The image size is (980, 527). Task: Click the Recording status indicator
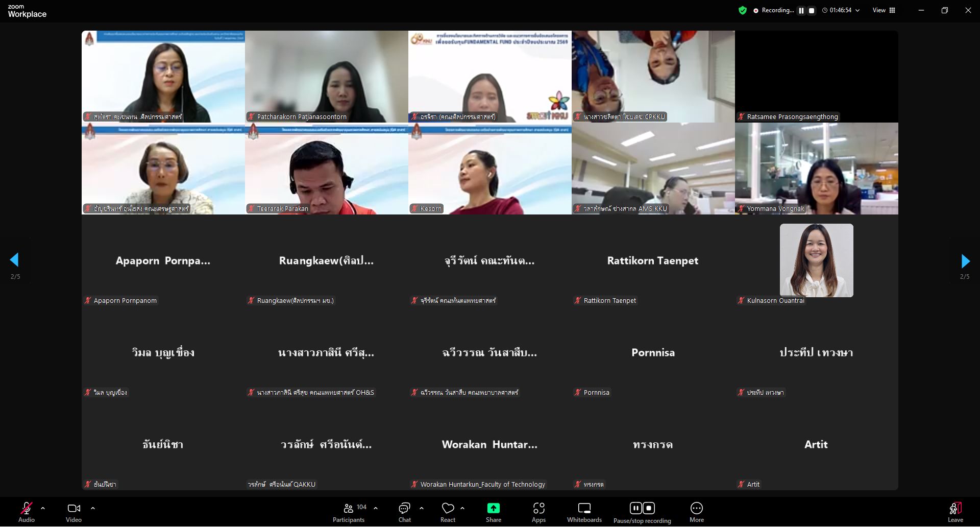tap(773, 10)
